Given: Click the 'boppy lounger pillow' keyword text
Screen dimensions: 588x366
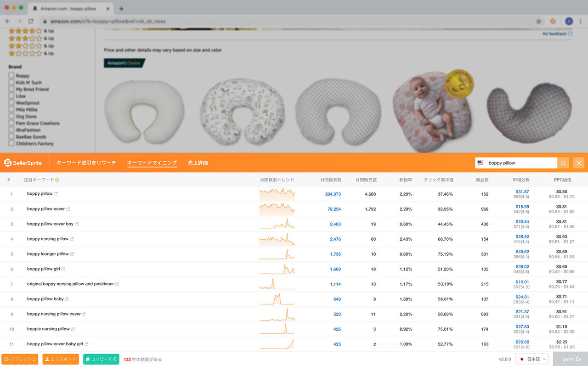Looking at the screenshot, I should (48, 254).
